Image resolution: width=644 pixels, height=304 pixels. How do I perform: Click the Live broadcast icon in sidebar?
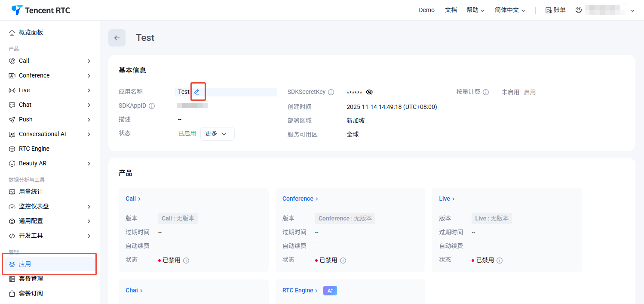click(x=12, y=90)
